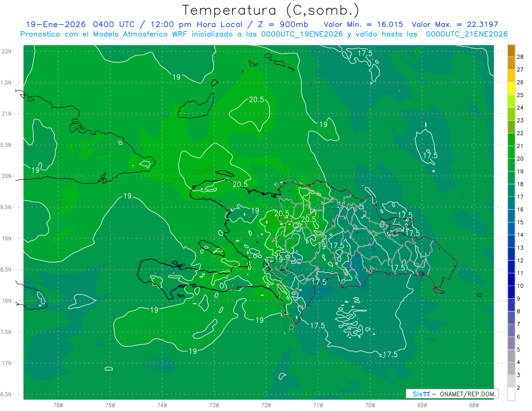Click the '16' colorbar scale label
This screenshot has width=532, height=411.
click(520, 210)
